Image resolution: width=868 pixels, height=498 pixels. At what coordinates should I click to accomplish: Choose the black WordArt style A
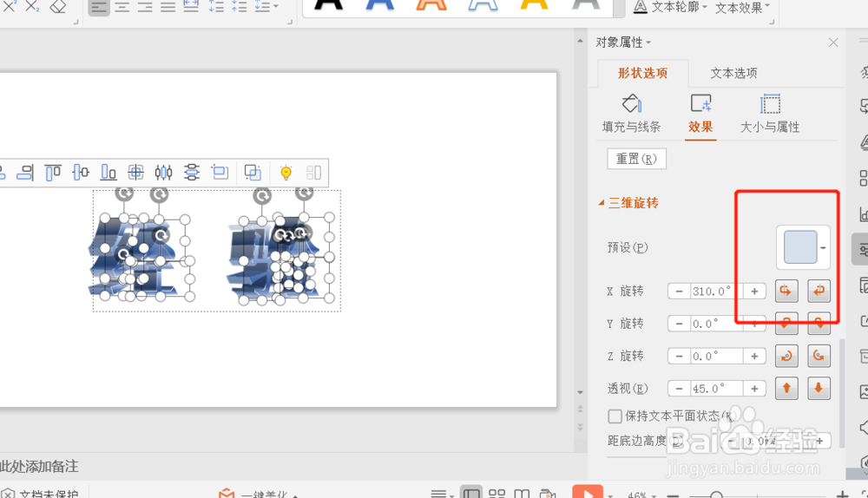(x=328, y=5)
